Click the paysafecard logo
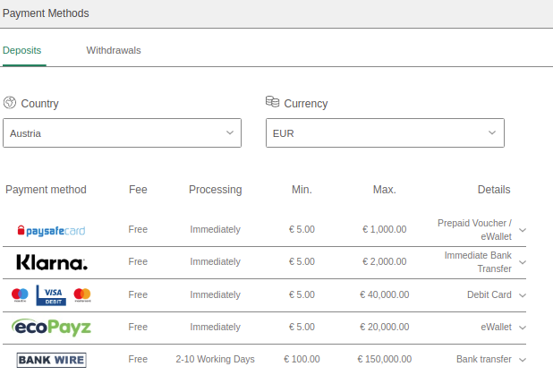Viewport: 553px width, 392px height. pyautogui.click(x=51, y=230)
